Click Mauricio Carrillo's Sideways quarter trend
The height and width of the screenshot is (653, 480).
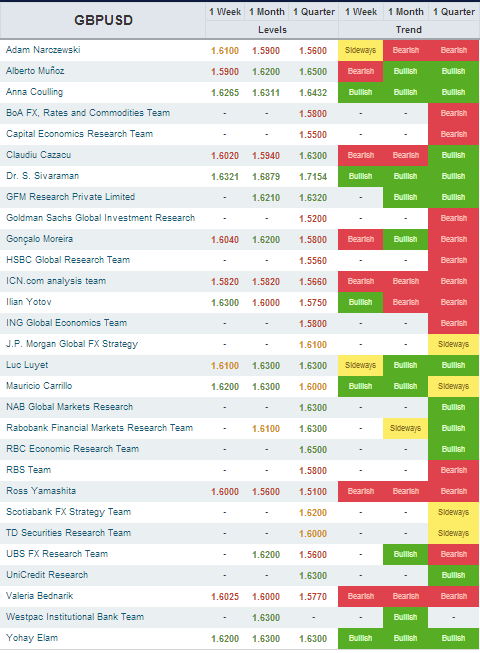[x=453, y=386]
